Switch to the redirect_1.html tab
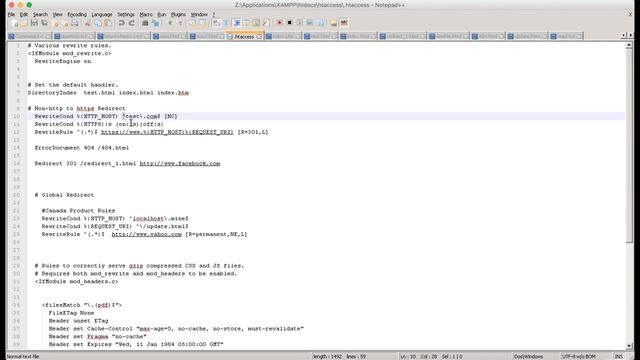Screen dimensions: 640x360 click(x=402, y=36)
